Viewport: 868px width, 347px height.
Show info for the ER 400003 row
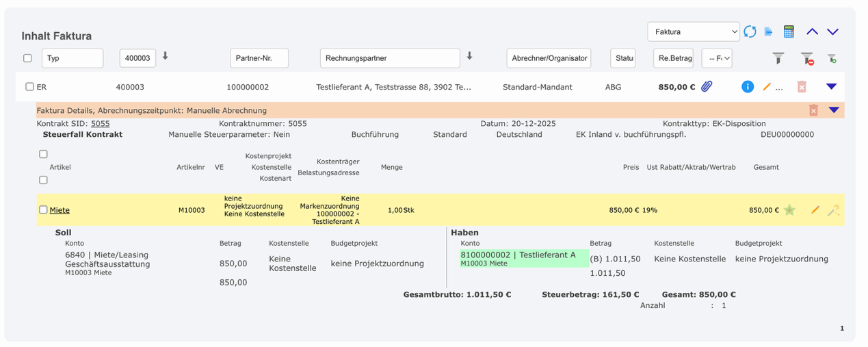748,87
